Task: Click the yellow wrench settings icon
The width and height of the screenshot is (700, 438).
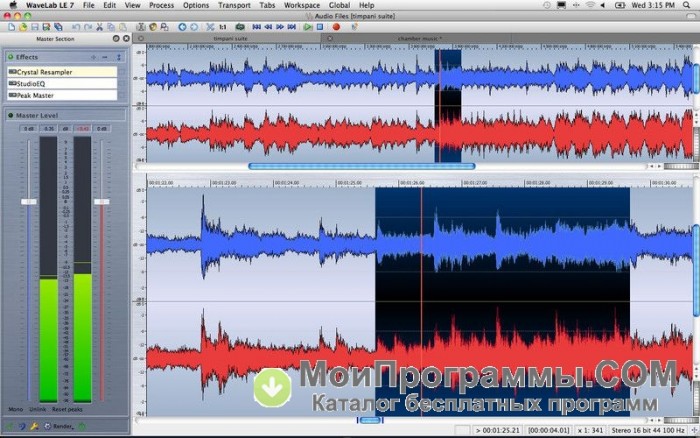Action: pyautogui.click(x=34, y=426)
